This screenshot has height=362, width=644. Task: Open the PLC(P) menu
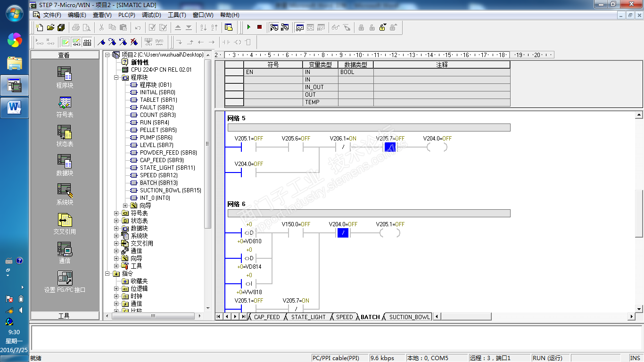coord(126,15)
